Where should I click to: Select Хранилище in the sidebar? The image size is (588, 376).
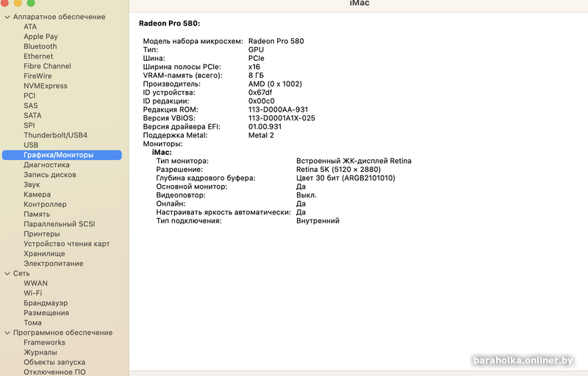point(44,253)
